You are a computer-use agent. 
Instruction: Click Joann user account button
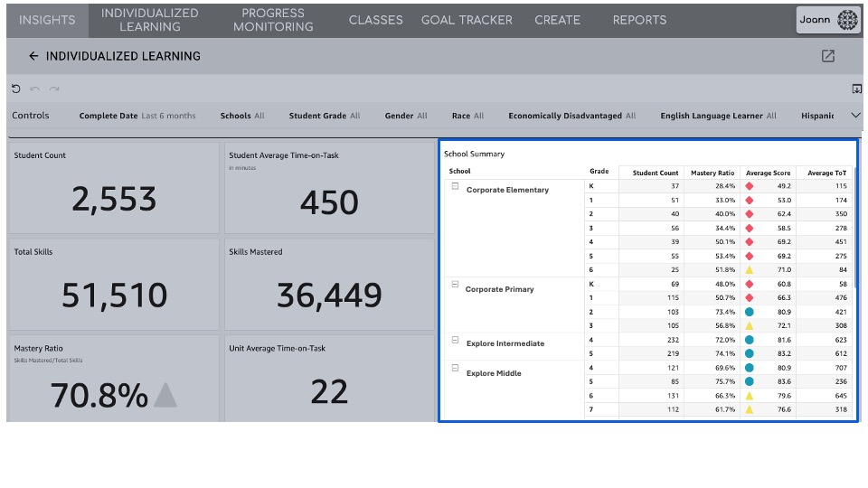(828, 20)
